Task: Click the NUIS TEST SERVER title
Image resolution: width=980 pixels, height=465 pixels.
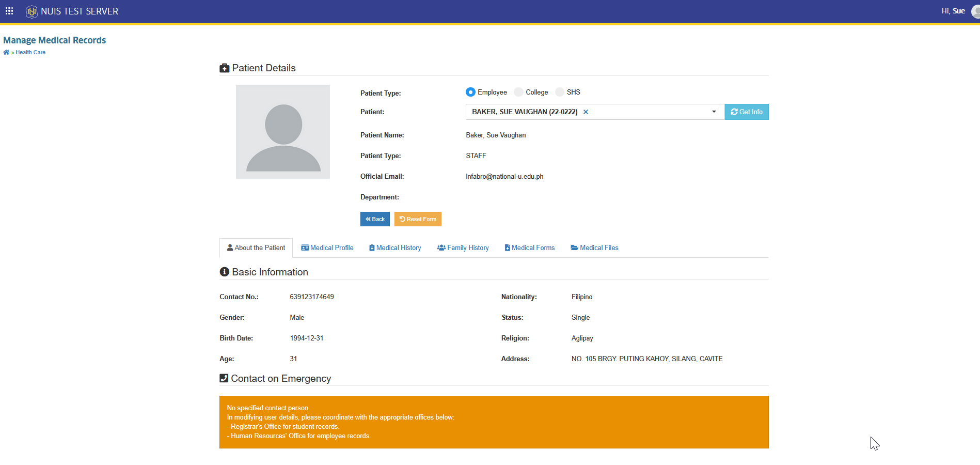Action: pos(80,11)
